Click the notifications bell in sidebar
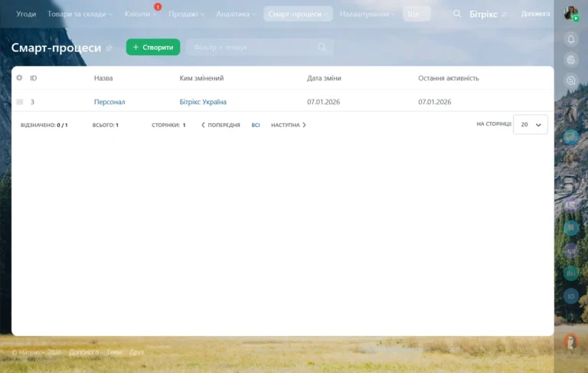Viewport: 588px width, 373px height. point(570,39)
